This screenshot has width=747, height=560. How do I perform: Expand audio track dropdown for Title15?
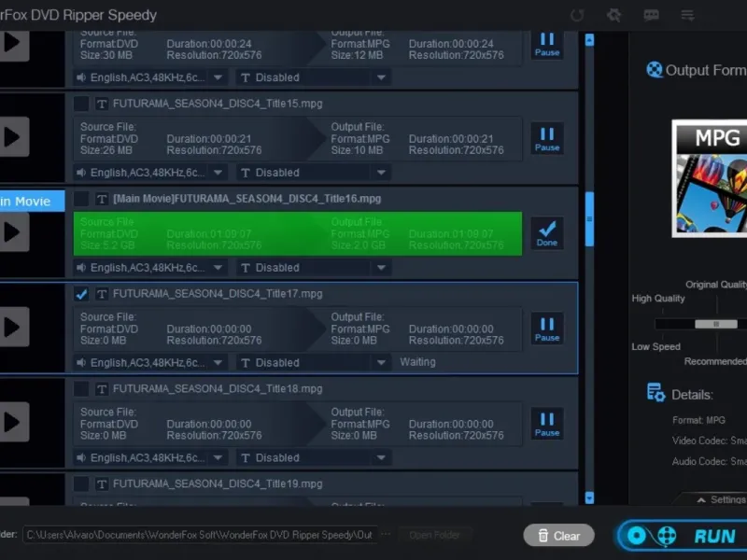pos(218,173)
